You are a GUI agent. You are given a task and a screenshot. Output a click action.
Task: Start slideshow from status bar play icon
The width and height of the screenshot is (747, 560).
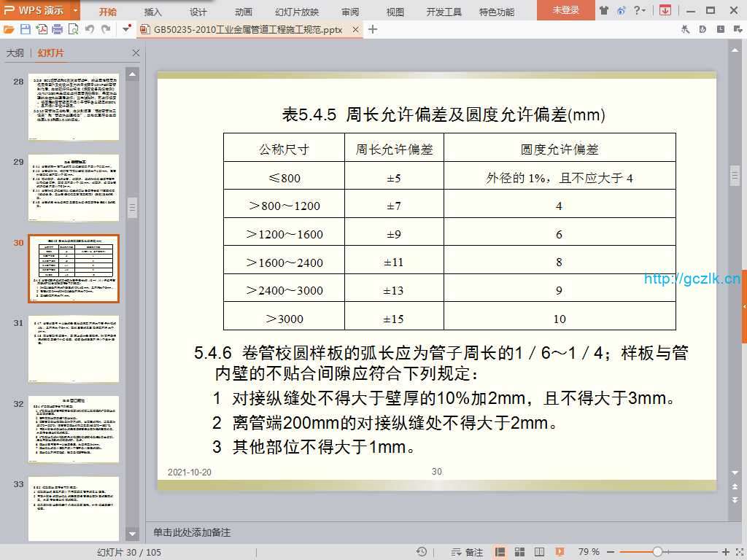tap(559, 552)
